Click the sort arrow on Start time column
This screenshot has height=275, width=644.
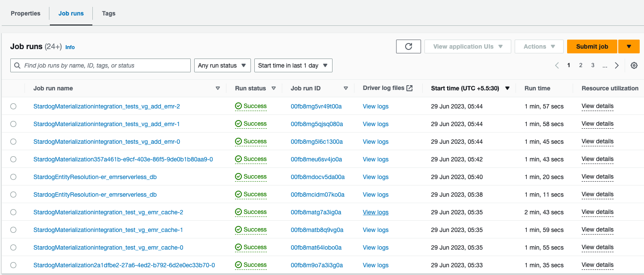[x=507, y=88]
